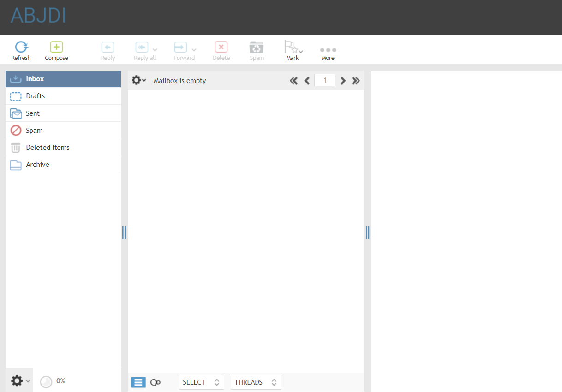Image resolution: width=562 pixels, height=392 pixels.
Task: Click the 0% quota usage indicator
Action: 53,381
